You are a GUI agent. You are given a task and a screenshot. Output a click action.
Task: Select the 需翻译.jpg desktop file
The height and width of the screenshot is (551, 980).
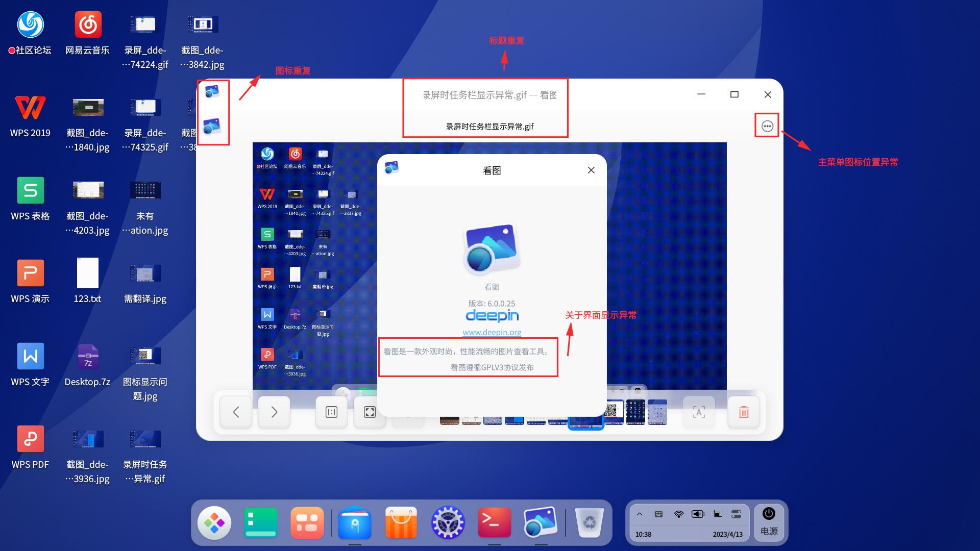coord(145,283)
